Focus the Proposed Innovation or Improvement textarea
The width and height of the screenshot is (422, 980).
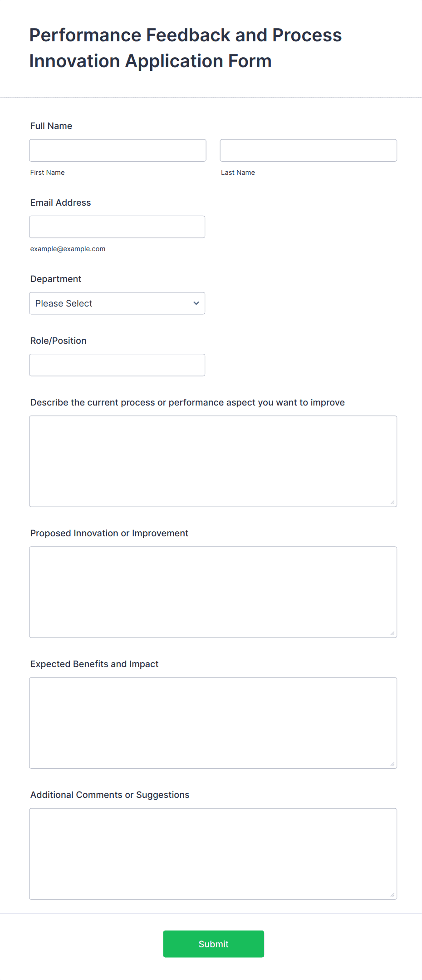click(213, 592)
